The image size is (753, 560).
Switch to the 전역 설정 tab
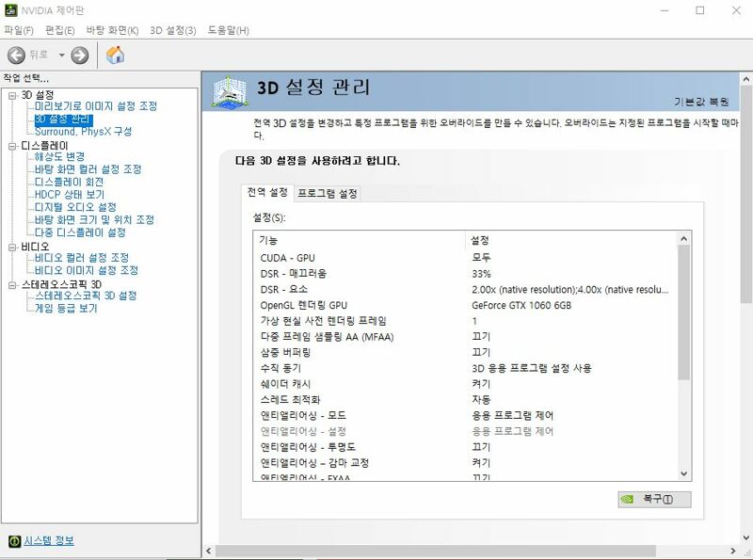click(x=267, y=193)
